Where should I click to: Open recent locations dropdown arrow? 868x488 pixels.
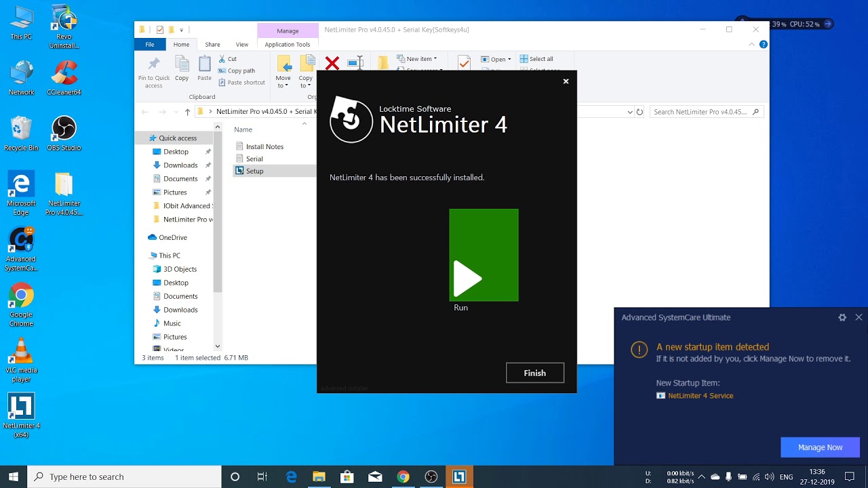point(176,112)
